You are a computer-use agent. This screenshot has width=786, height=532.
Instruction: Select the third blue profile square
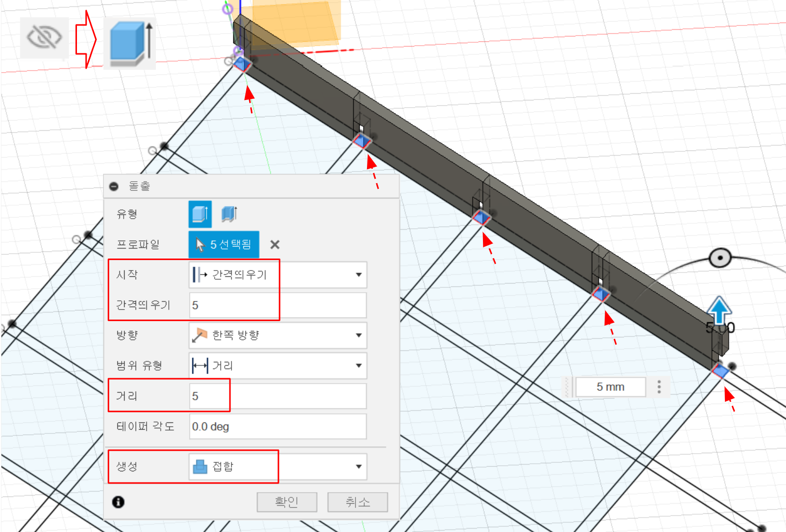[x=481, y=217]
